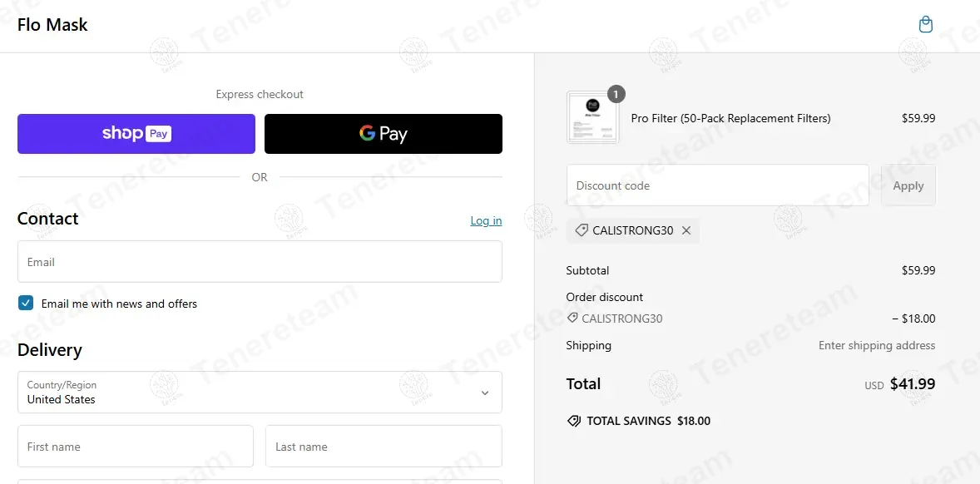Click the tag icon on CALISTRONG30 chip
This screenshot has height=484, width=980.
coord(581,230)
